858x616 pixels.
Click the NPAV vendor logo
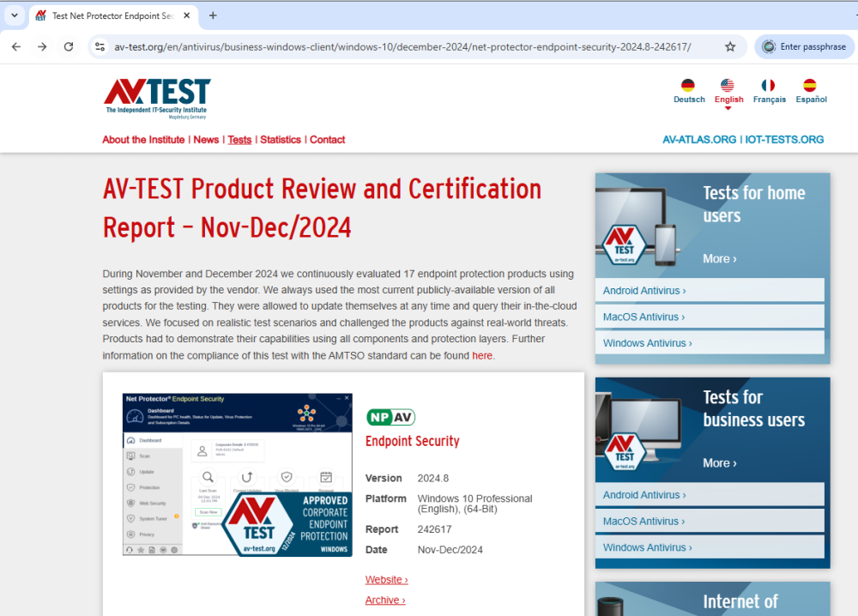pyautogui.click(x=390, y=418)
